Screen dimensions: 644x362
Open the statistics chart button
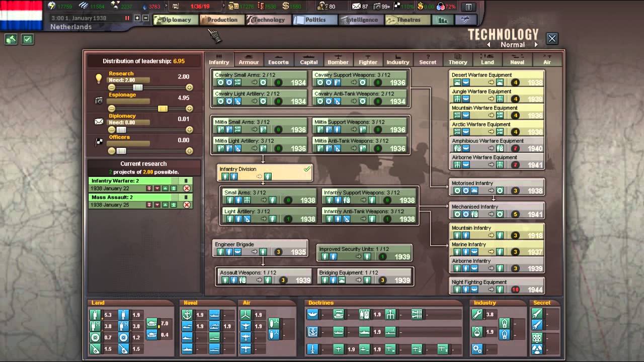point(443,20)
